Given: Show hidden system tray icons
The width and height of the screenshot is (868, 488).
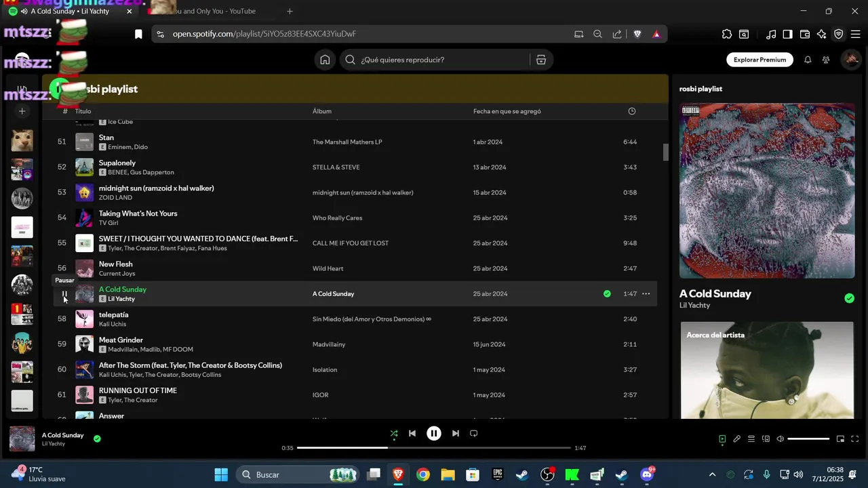Looking at the screenshot, I should tap(712, 474).
